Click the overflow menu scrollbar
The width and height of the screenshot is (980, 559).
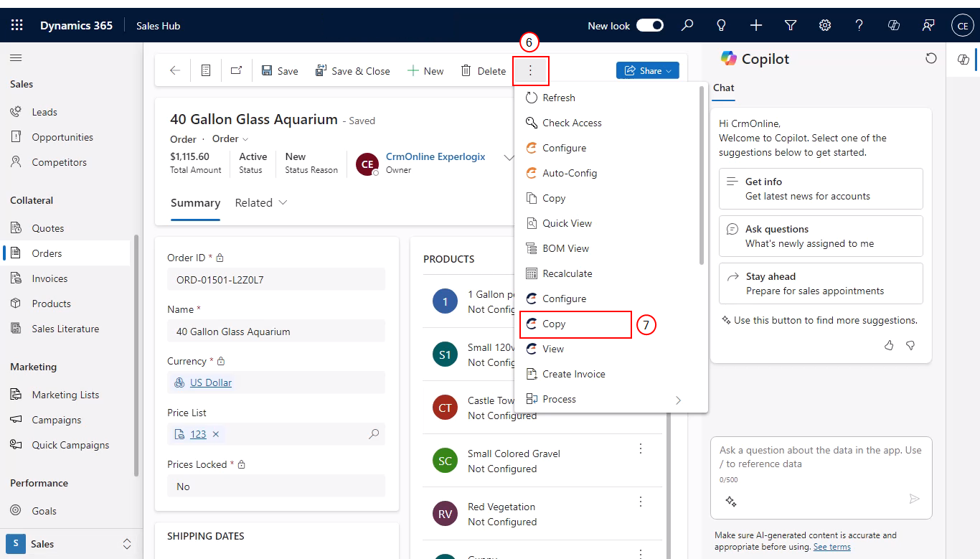(x=702, y=176)
